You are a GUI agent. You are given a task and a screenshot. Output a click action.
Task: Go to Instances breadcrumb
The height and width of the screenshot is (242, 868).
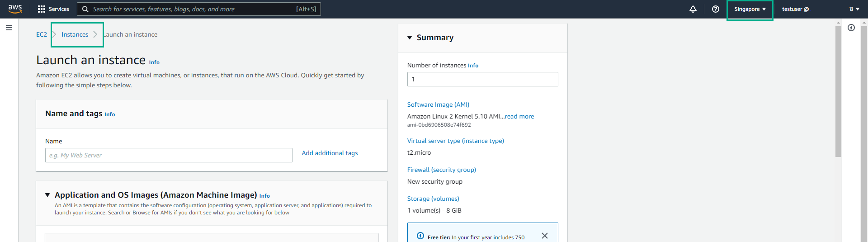click(75, 34)
